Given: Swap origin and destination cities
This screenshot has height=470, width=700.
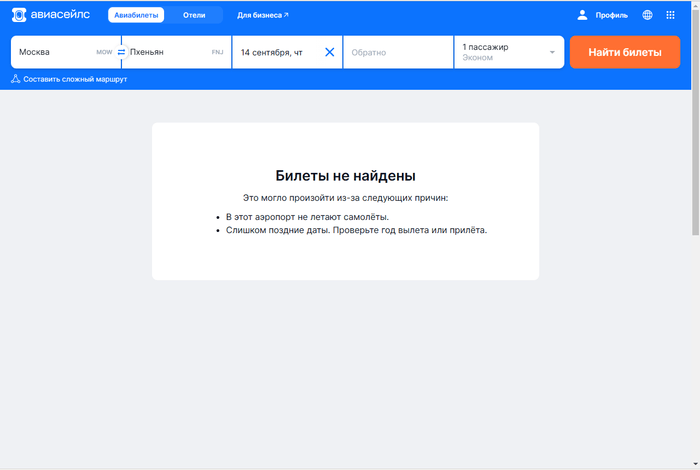Looking at the screenshot, I should 121,52.
